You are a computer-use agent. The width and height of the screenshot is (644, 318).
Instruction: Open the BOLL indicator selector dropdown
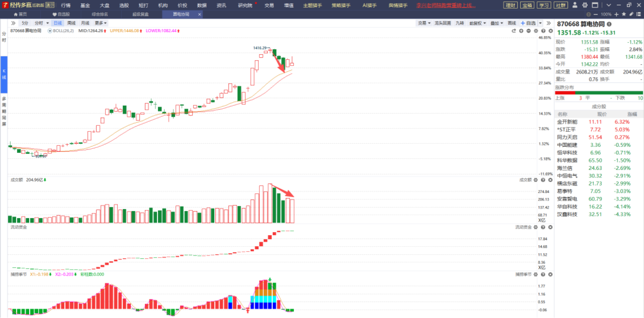click(50, 31)
